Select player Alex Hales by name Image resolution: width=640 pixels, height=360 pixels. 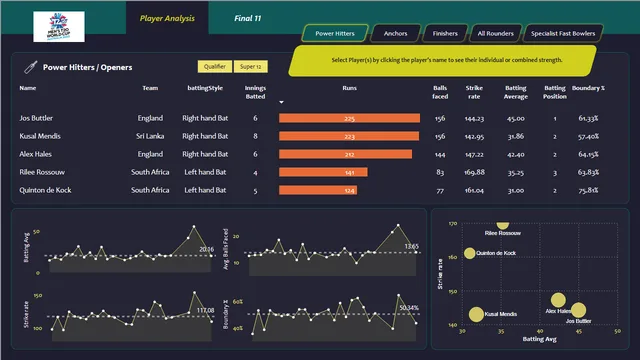point(36,154)
